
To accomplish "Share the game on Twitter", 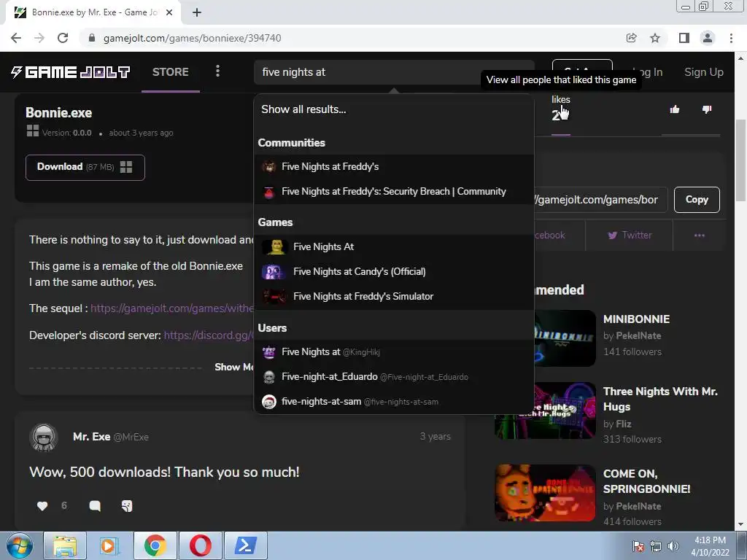I will [630, 236].
